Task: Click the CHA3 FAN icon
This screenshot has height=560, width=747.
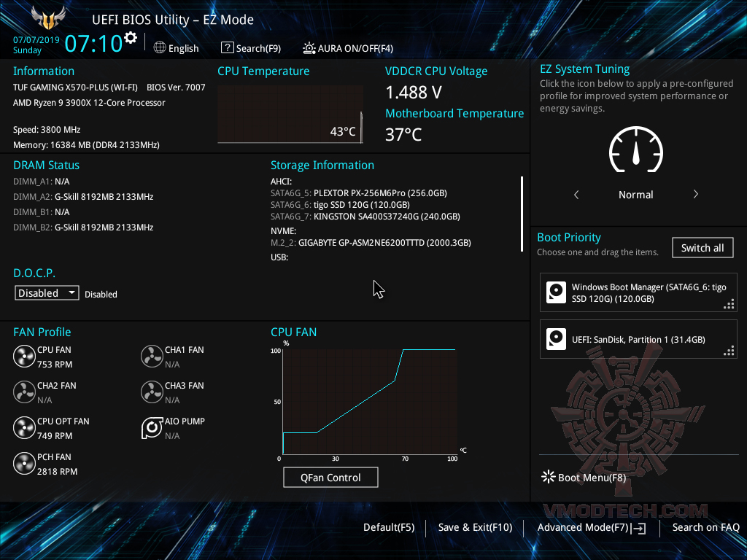Action: (x=152, y=392)
